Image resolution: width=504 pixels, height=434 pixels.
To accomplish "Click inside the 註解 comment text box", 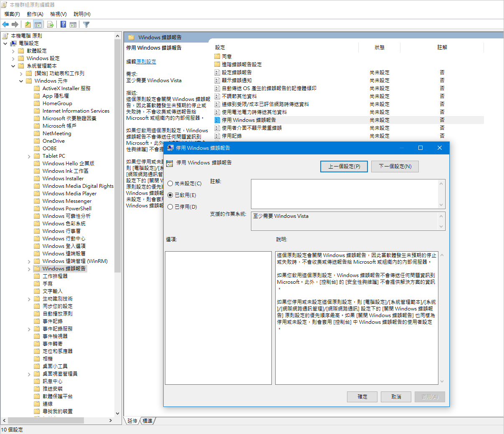I will point(344,194).
